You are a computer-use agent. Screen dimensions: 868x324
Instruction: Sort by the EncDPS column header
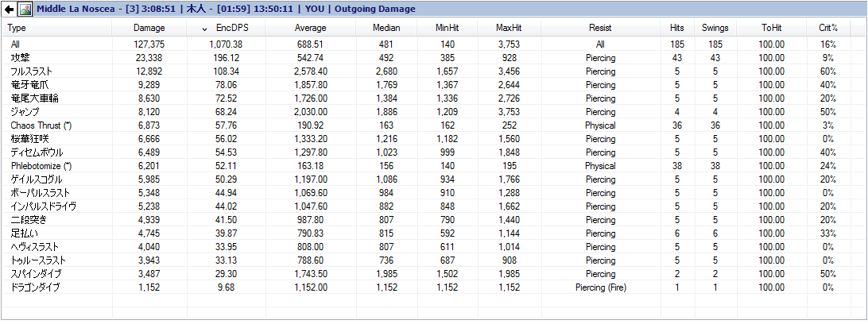(x=224, y=29)
